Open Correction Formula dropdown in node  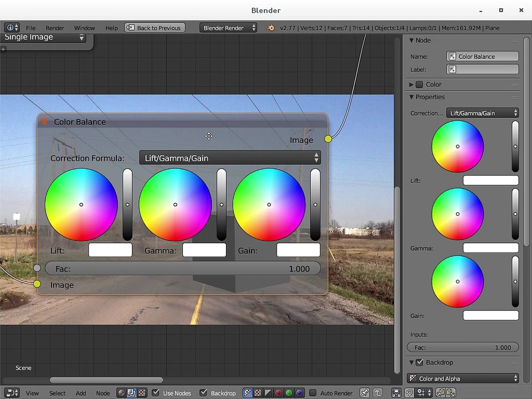[229, 158]
